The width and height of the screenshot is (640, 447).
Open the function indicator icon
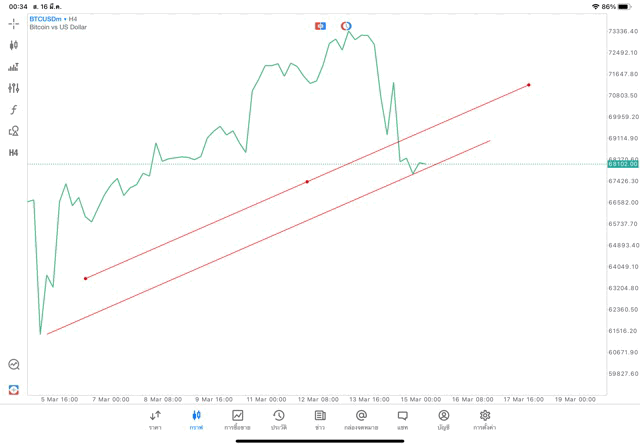point(13,110)
